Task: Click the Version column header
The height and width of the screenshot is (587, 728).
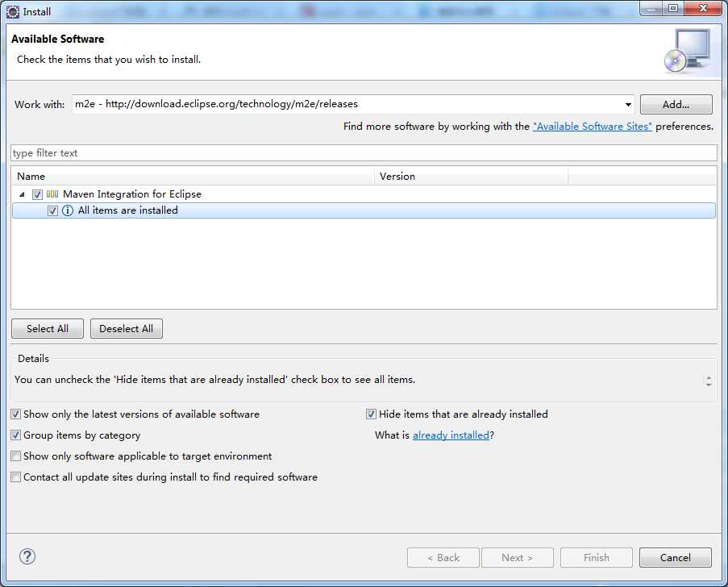Action: (472, 177)
